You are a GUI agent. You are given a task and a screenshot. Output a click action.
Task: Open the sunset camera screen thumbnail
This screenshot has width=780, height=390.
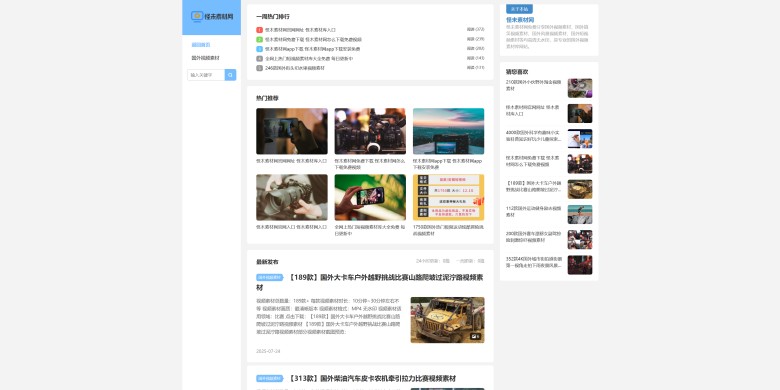[x=449, y=131]
